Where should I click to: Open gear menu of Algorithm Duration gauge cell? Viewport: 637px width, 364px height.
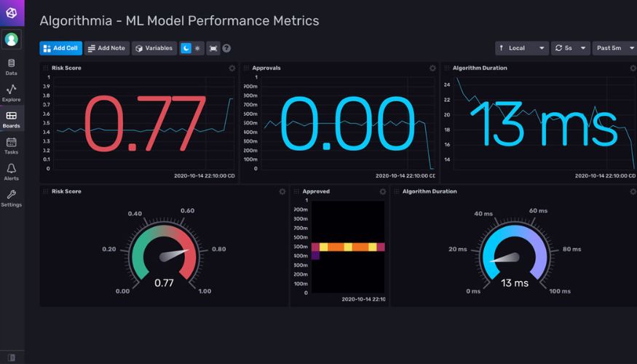coord(633,191)
